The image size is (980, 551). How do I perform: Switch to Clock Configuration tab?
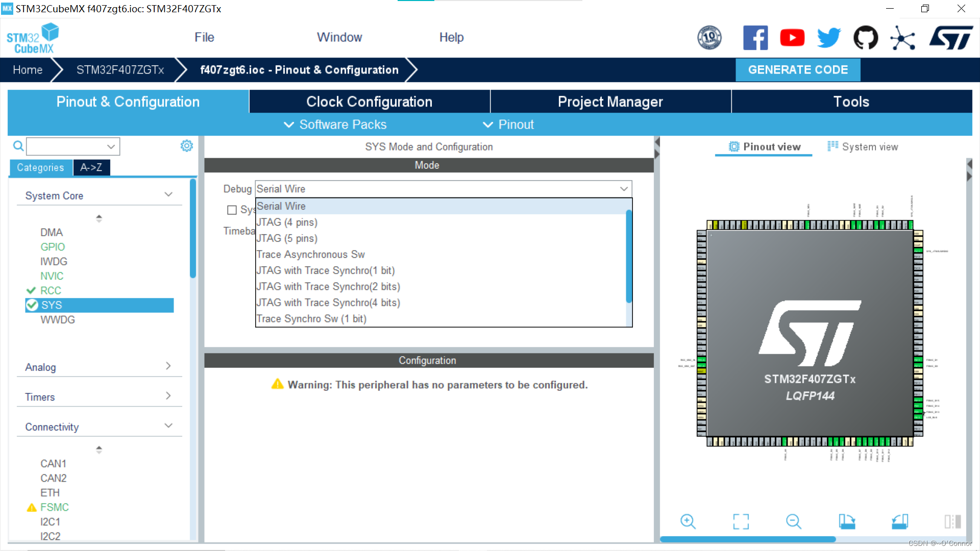click(x=369, y=102)
